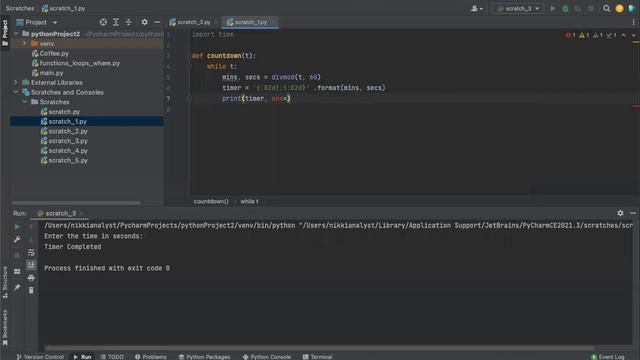The height and width of the screenshot is (360, 640).
Task: Collapse Scratches and Consoles node
Action: tap(16, 92)
